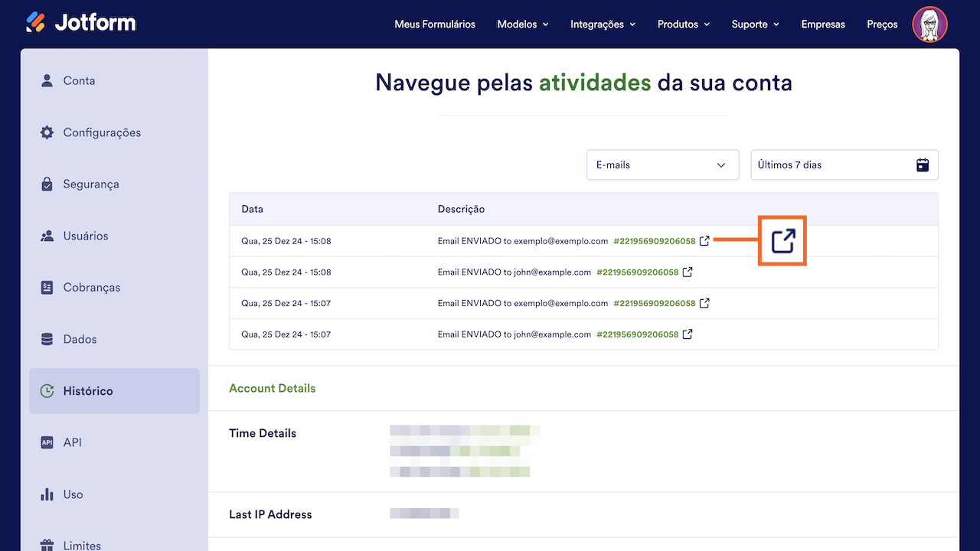Open the Preços page
The image size is (980, 551).
tap(881, 24)
